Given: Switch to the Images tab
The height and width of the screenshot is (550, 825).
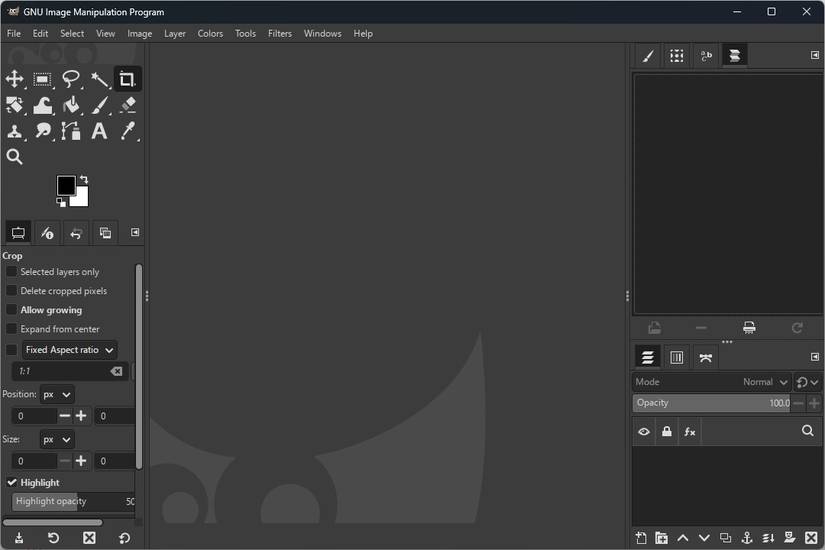Looking at the screenshot, I should point(105,233).
